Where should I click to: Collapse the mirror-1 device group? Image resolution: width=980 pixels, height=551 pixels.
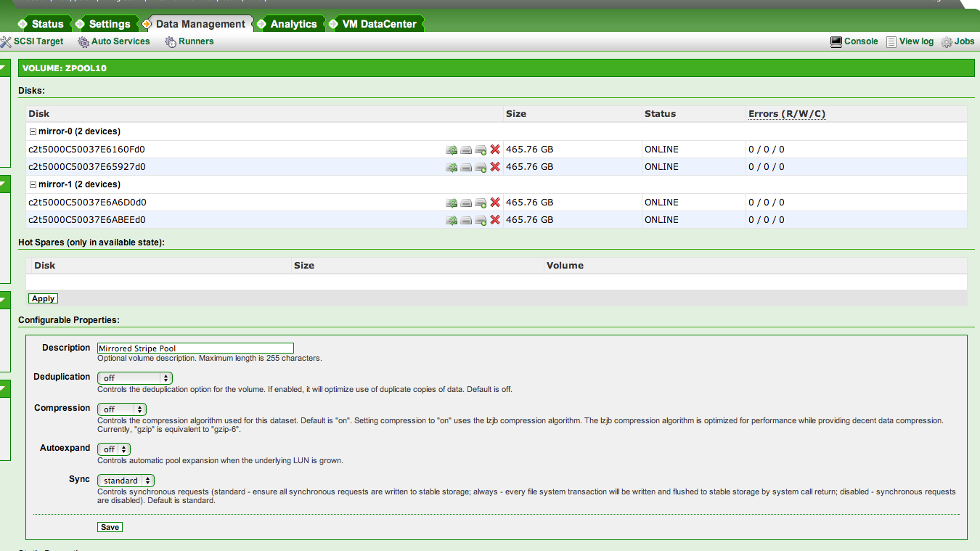[x=33, y=185]
